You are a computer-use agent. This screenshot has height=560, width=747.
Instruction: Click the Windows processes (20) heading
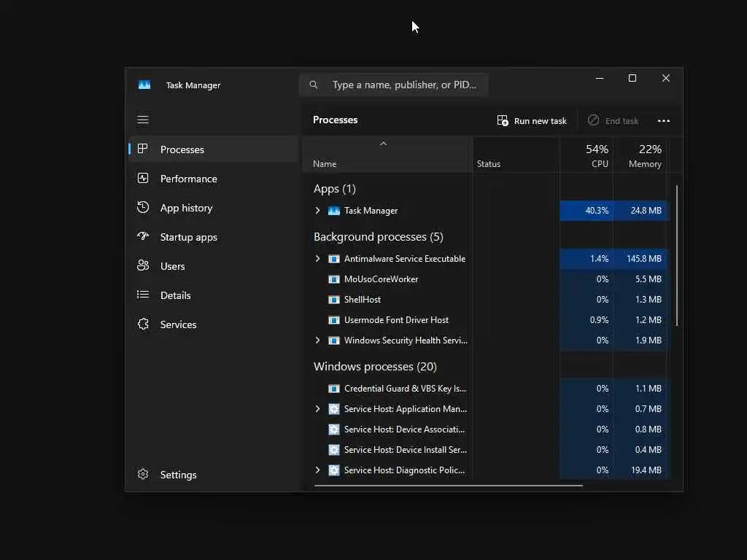375,366
